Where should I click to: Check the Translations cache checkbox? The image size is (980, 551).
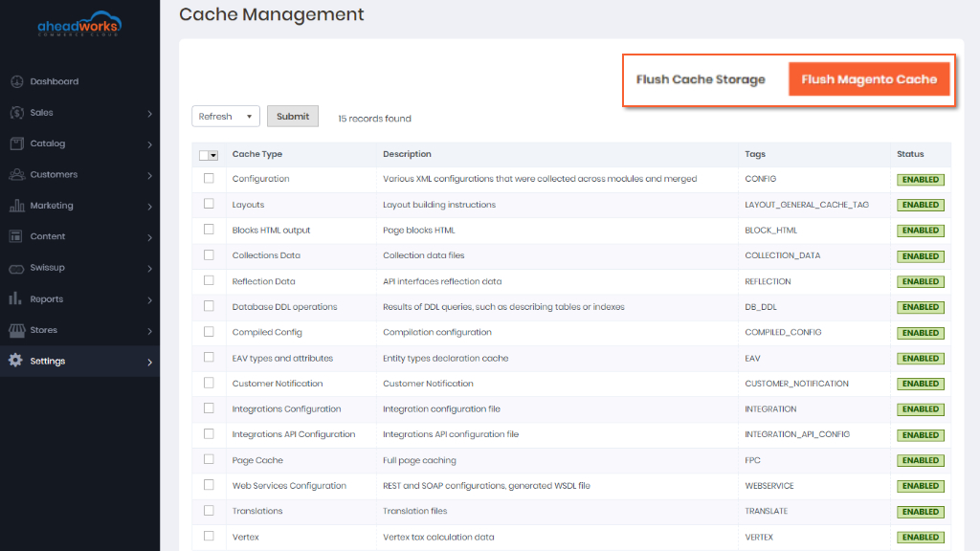[209, 511]
